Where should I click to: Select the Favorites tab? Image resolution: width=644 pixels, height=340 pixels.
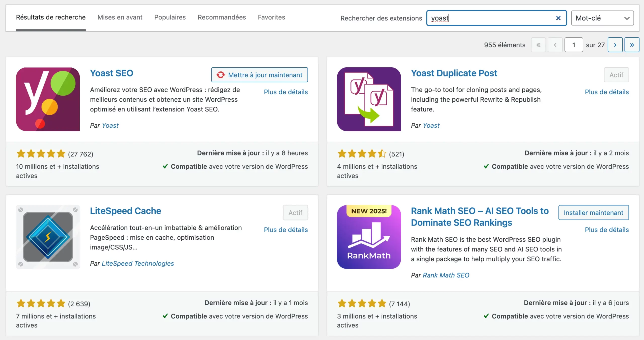click(x=271, y=17)
